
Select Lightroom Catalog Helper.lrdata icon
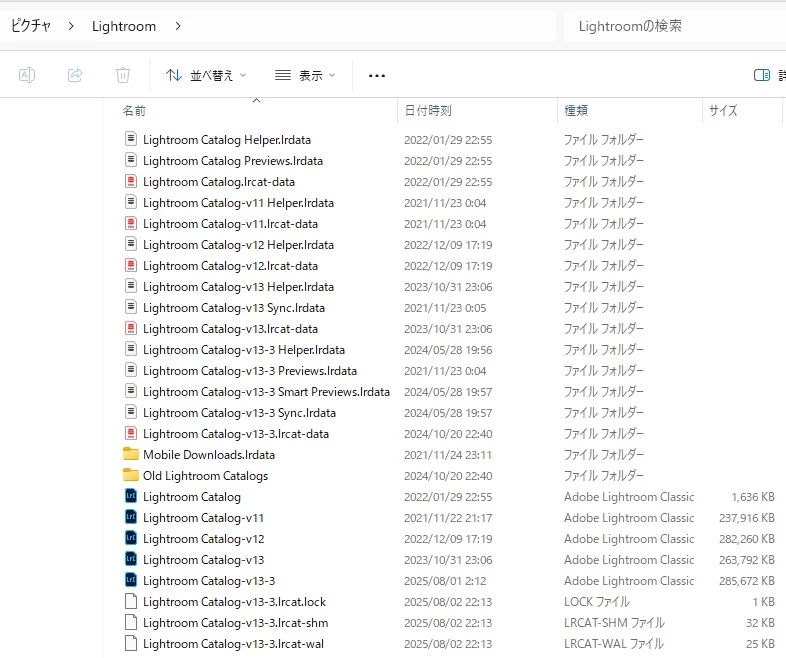(x=130, y=139)
